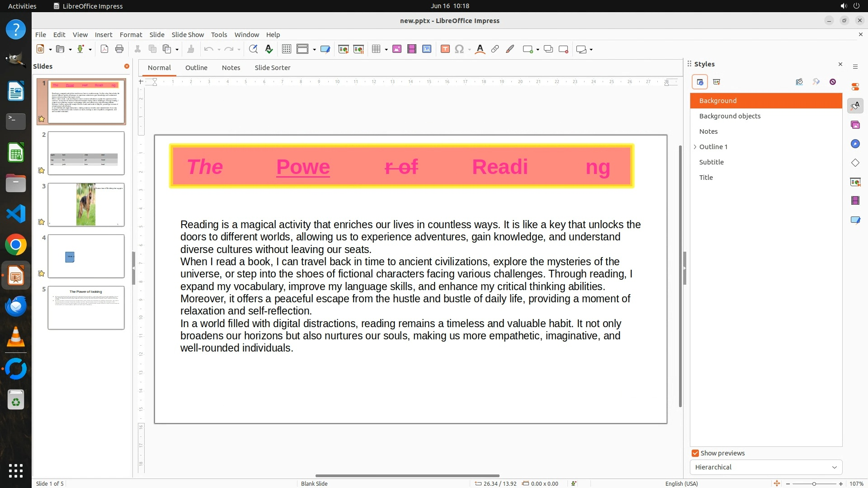Click Fill Format Mode in the Styles panel
868x488 pixels.
799,82
